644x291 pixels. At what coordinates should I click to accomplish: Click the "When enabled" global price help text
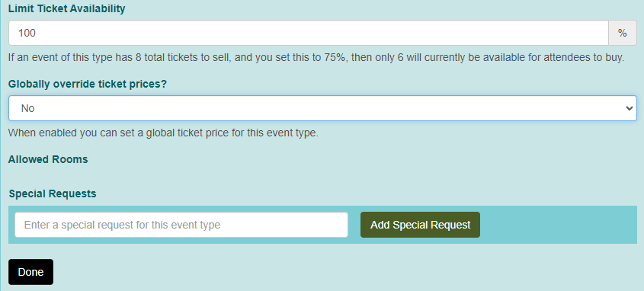click(163, 133)
